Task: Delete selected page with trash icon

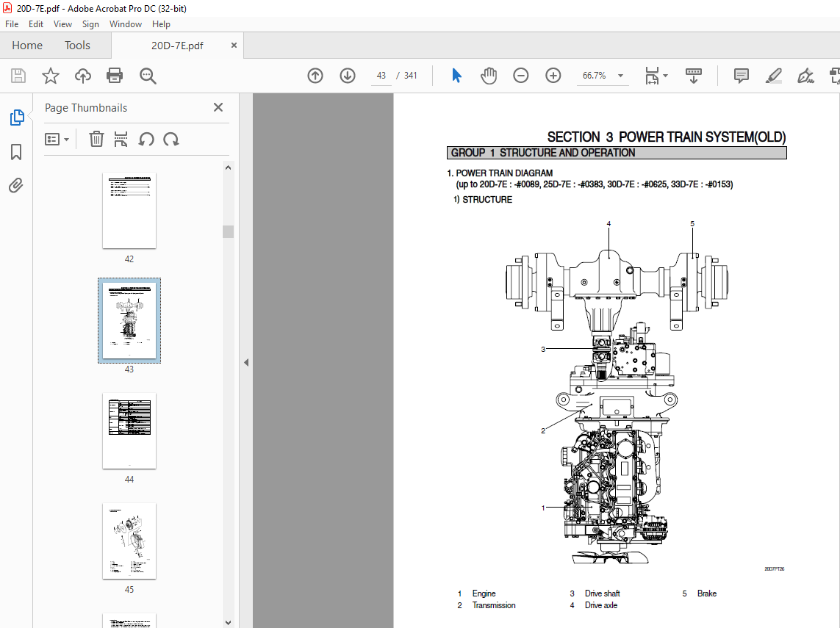Action: [x=96, y=139]
